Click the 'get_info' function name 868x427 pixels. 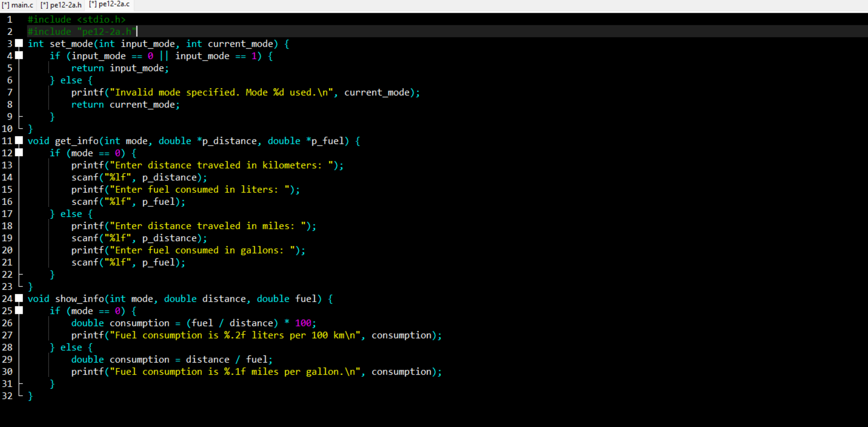click(77, 141)
